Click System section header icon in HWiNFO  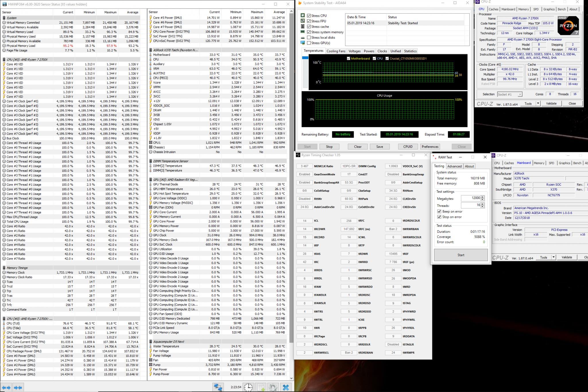[4, 18]
